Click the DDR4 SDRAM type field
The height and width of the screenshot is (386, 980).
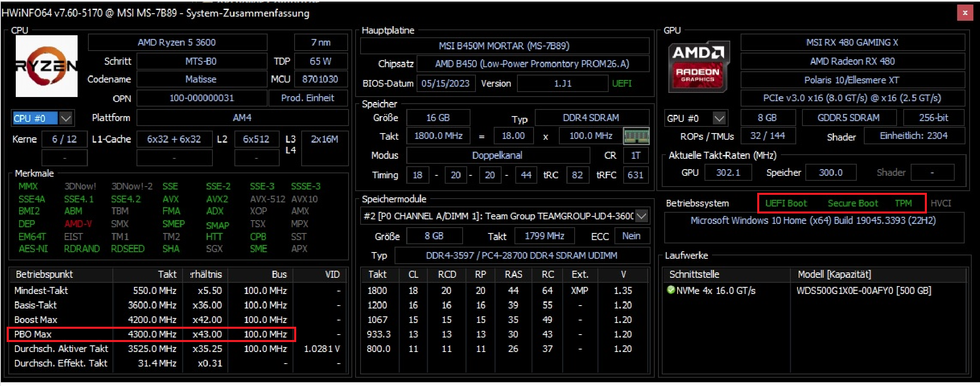click(591, 118)
